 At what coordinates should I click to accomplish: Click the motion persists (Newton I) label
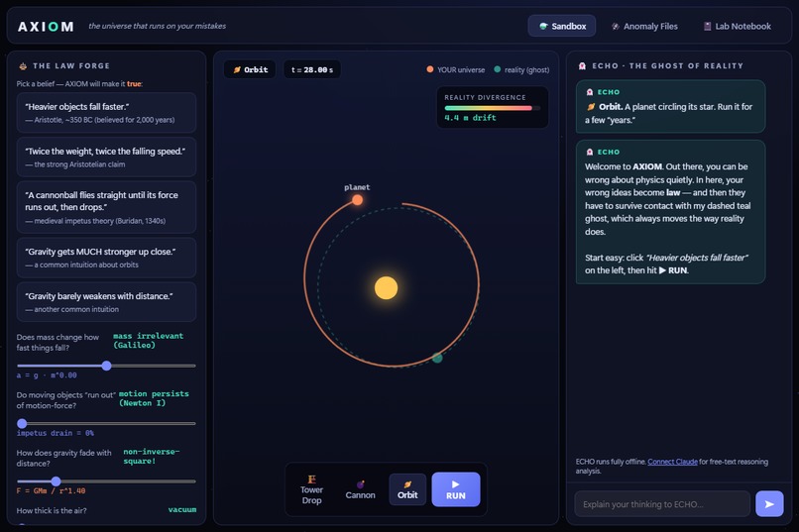pyautogui.click(x=154, y=398)
